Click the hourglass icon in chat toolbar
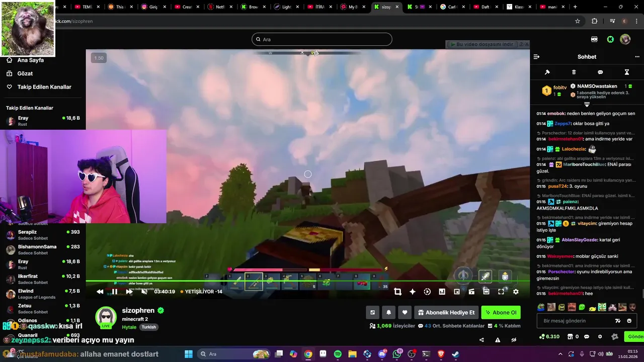 point(627,72)
